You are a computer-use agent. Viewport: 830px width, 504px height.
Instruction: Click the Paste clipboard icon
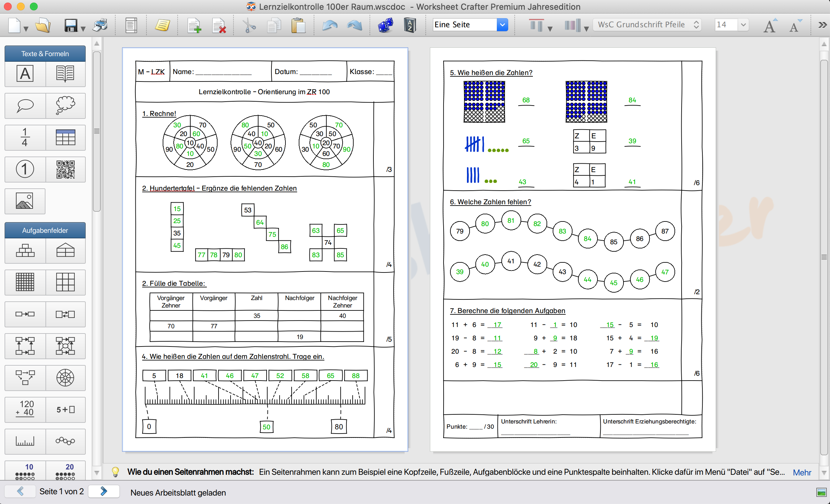[298, 25]
